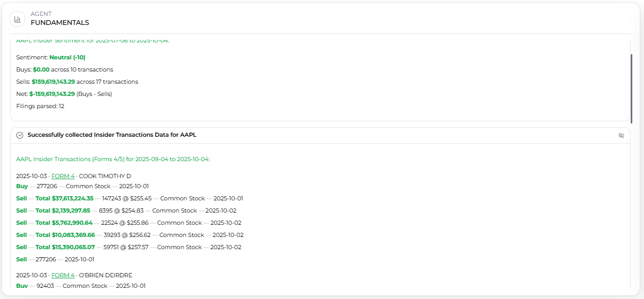Click the Sell Total $15,390,065.07 row

[x=129, y=247]
